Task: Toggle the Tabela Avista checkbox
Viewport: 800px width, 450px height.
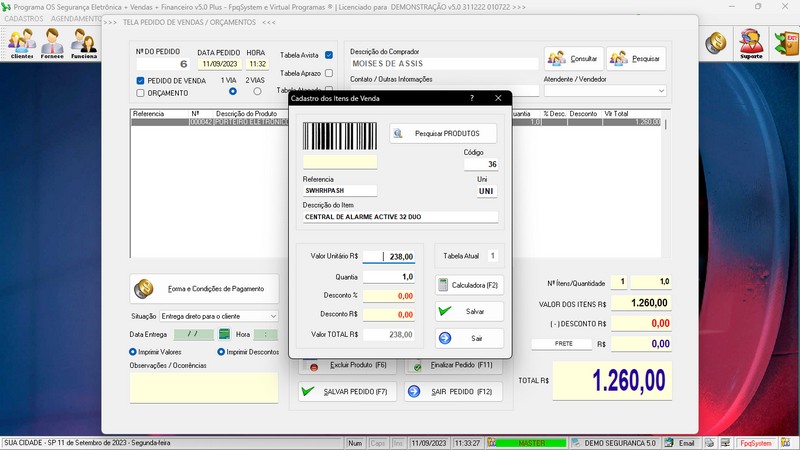Action: pos(329,55)
